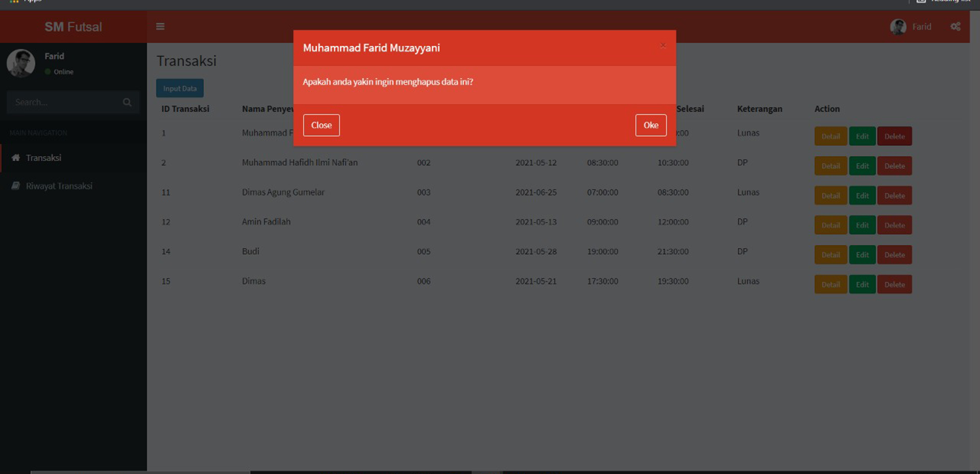980x474 pixels.
Task: Click Detail for transaction ID 15
Action: [x=830, y=285]
